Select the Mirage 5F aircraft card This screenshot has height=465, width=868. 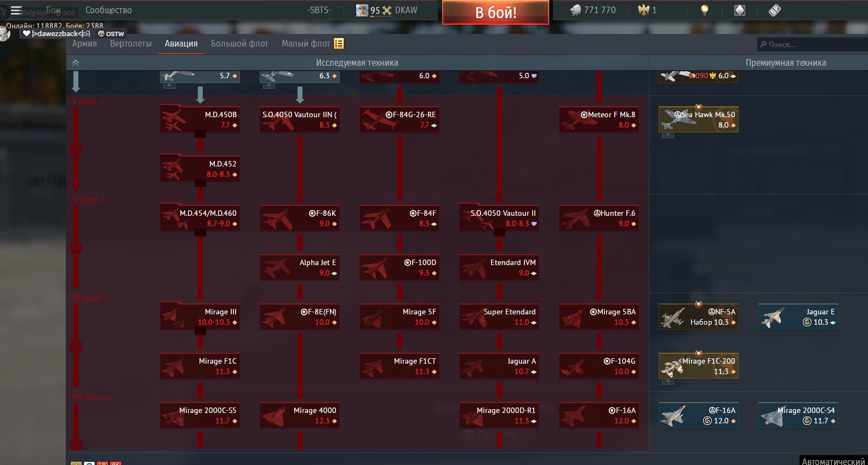[399, 317]
